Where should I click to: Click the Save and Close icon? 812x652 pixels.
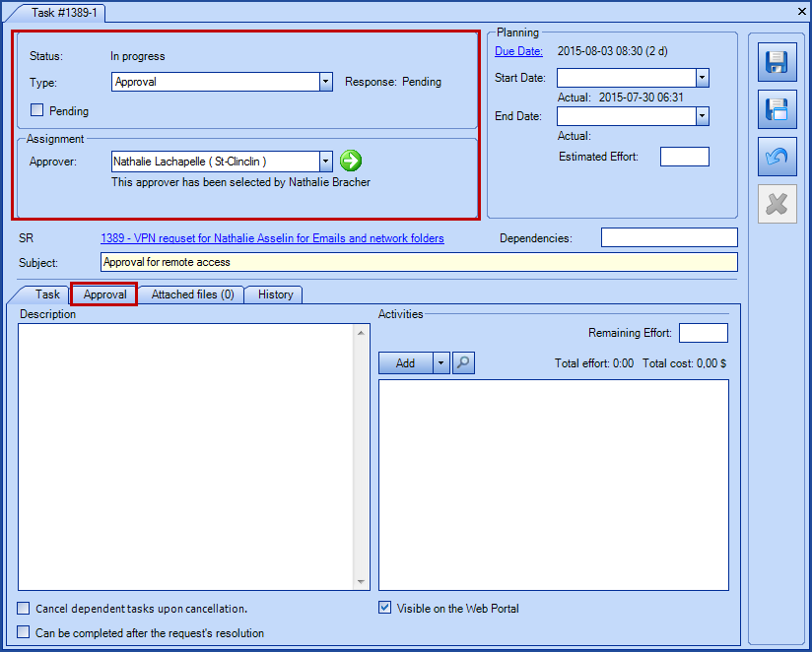[777, 109]
